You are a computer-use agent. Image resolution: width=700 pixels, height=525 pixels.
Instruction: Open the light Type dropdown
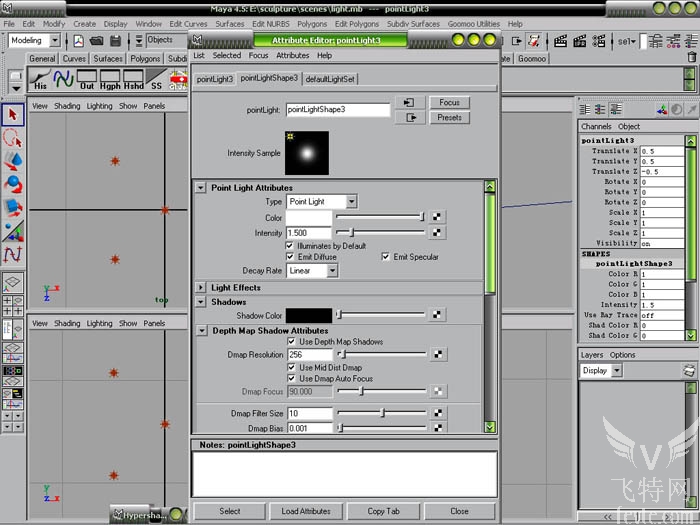[322, 201]
